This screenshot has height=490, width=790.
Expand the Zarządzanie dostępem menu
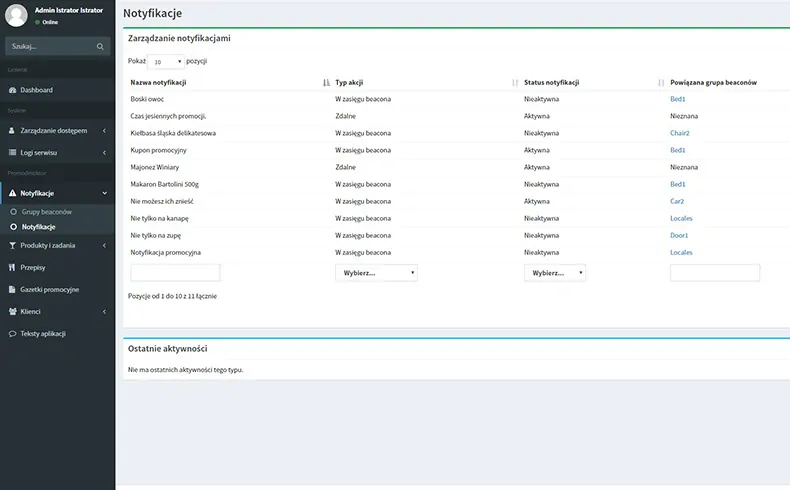tap(58, 130)
